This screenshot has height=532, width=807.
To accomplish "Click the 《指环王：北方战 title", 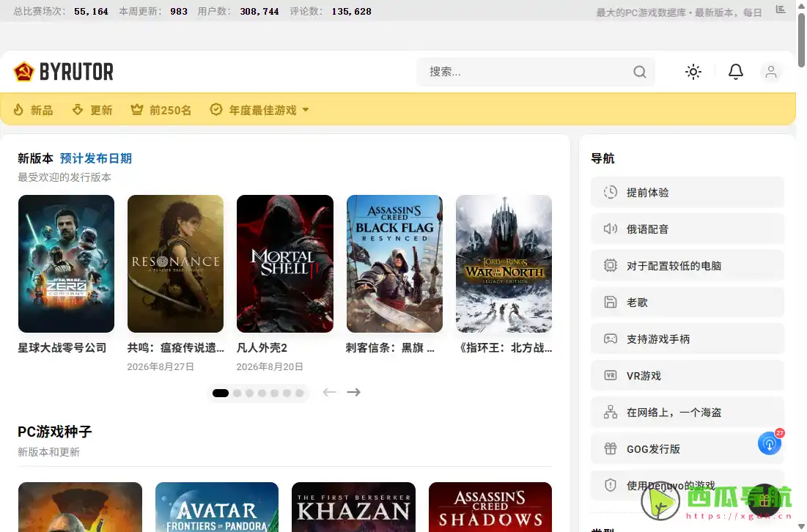I will click(504, 348).
